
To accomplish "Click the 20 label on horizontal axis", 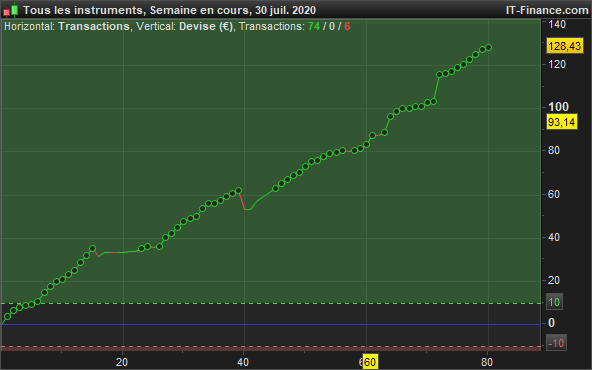I will (x=122, y=362).
